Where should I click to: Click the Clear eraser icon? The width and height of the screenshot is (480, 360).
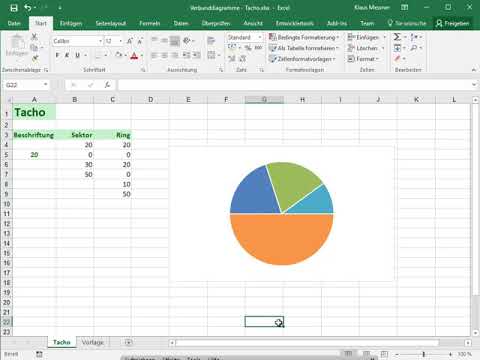click(x=397, y=59)
